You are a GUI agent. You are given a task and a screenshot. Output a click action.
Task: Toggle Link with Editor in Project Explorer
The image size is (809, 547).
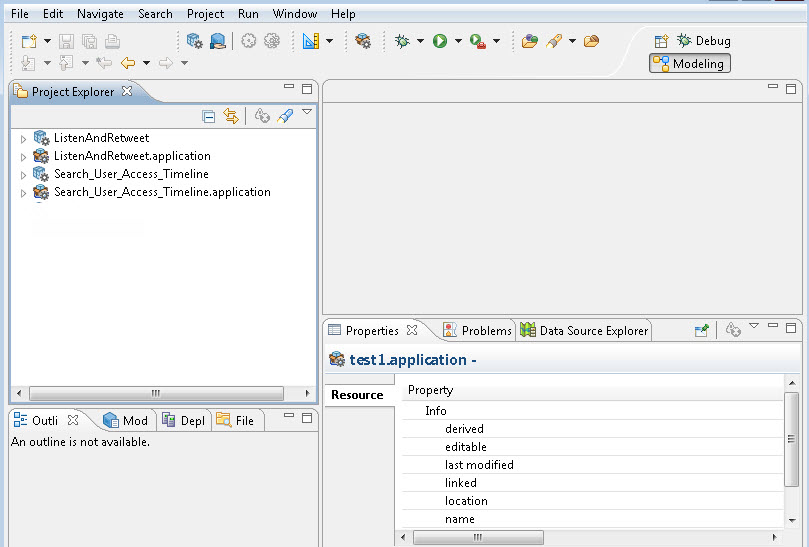pos(231,116)
